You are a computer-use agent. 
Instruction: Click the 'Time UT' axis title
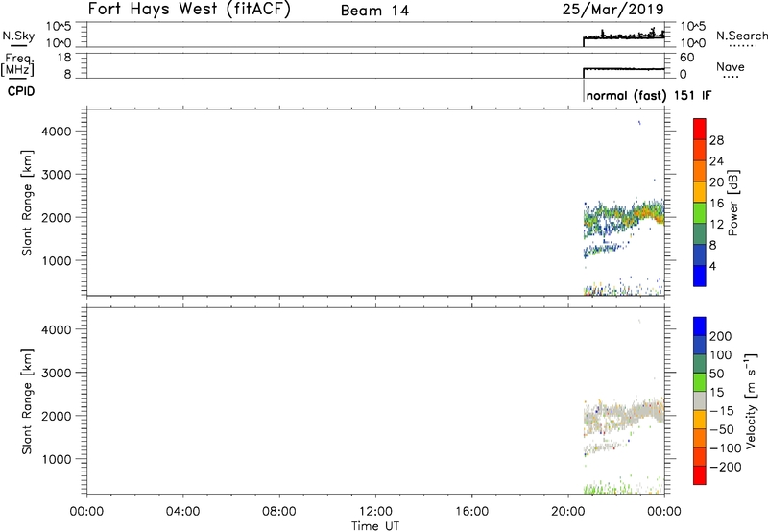tap(375, 526)
